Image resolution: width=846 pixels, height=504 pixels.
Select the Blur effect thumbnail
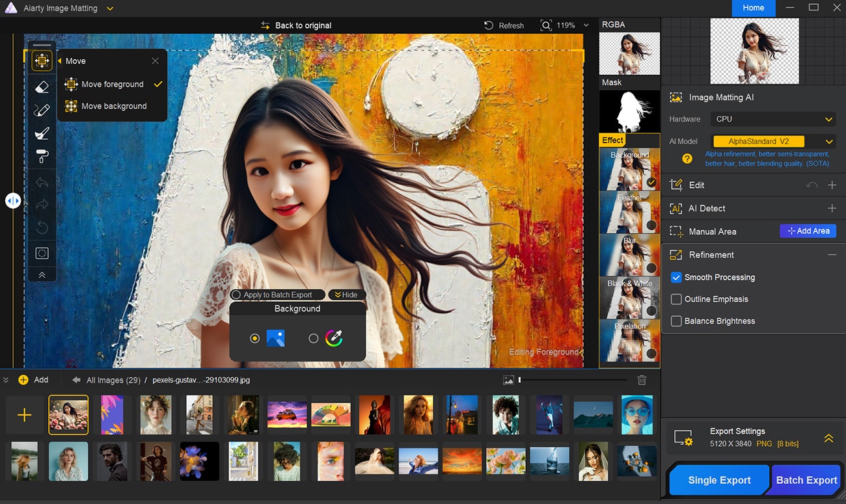pyautogui.click(x=629, y=254)
